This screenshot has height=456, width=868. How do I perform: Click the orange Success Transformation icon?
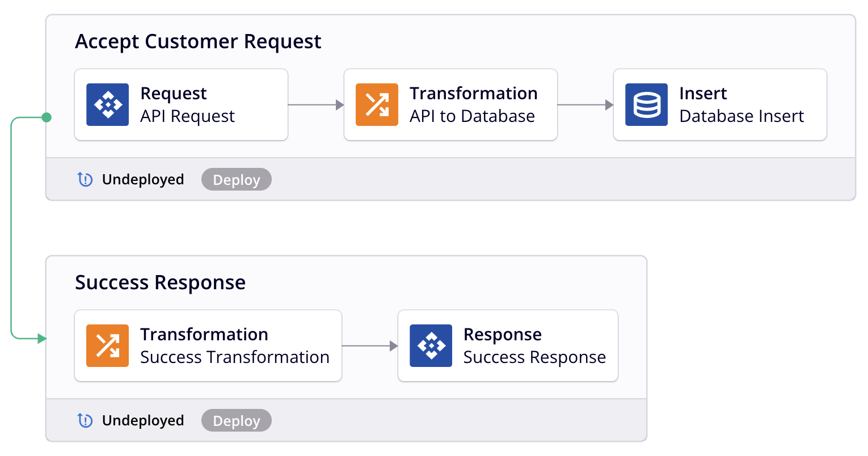tap(107, 346)
